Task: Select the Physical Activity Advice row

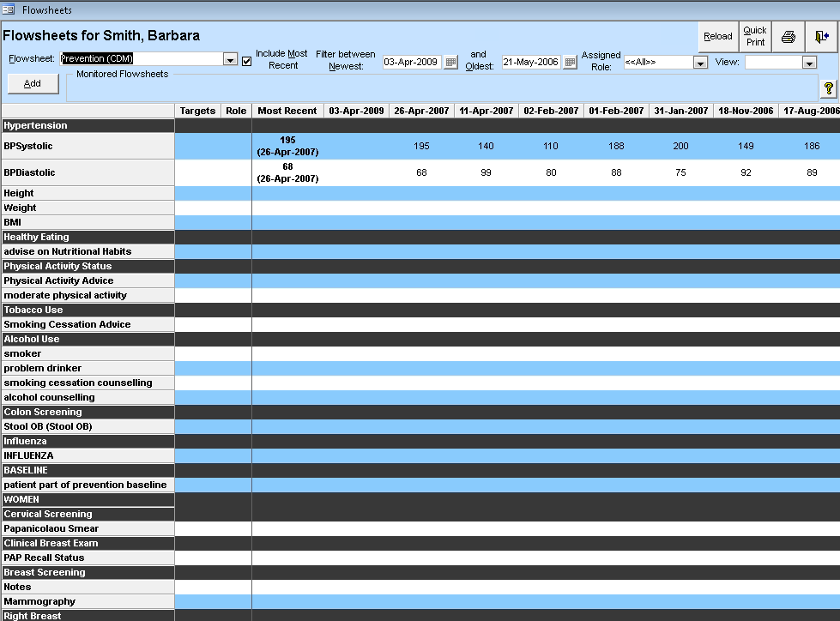Action: pos(88,280)
